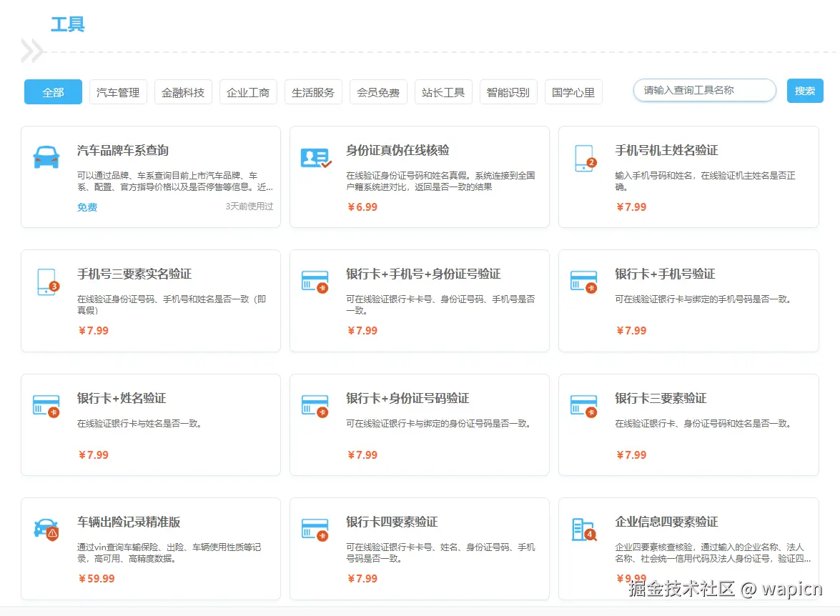Image resolution: width=840 pixels, height=616 pixels.
Task: Select the bank card icon for 银行卡三要素验证
Action: (x=583, y=406)
